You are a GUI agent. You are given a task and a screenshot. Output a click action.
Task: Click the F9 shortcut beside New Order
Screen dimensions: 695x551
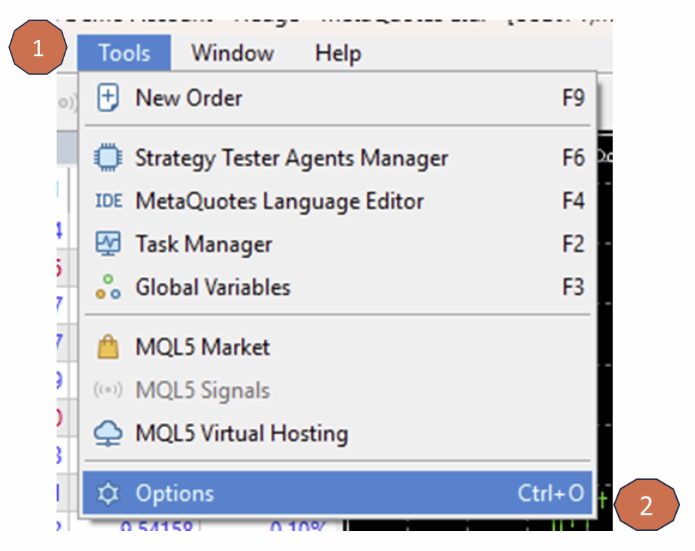click(x=573, y=98)
